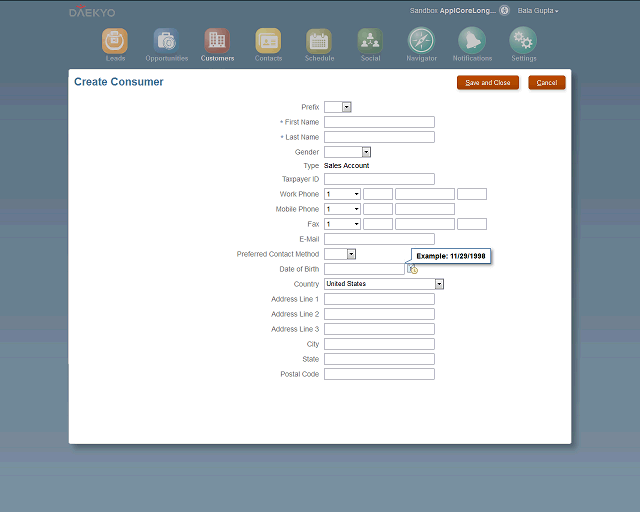
Task: Focus the E-Mail field
Action: pyautogui.click(x=379, y=239)
